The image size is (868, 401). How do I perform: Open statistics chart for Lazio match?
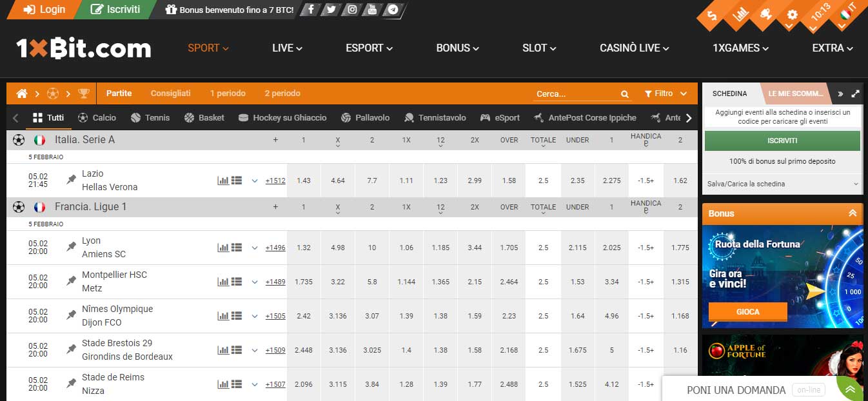tap(223, 181)
